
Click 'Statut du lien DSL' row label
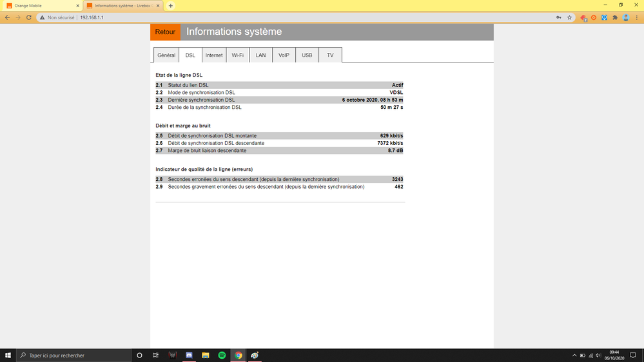pyautogui.click(x=188, y=85)
